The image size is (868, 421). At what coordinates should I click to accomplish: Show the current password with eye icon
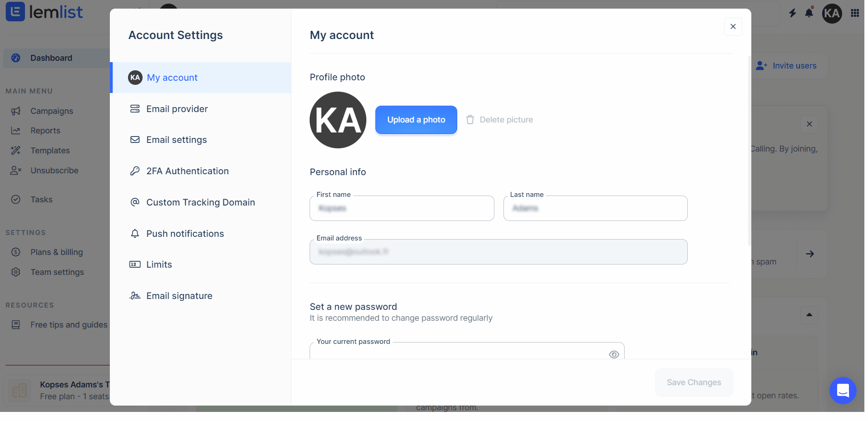614,355
